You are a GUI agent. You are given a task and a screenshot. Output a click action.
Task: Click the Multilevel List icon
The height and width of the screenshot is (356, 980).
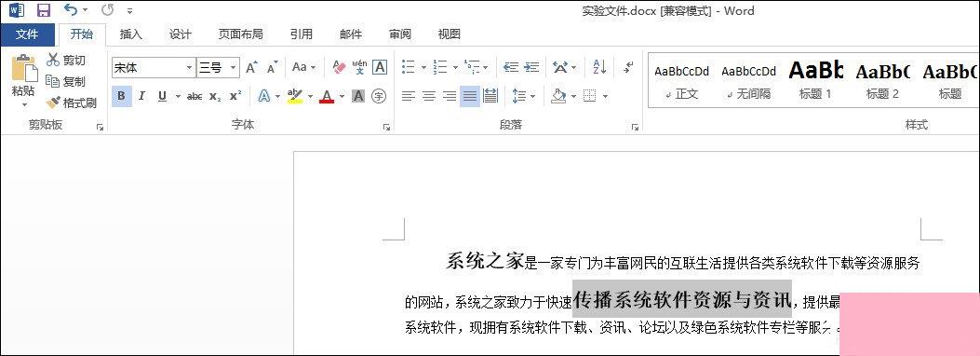[472, 67]
